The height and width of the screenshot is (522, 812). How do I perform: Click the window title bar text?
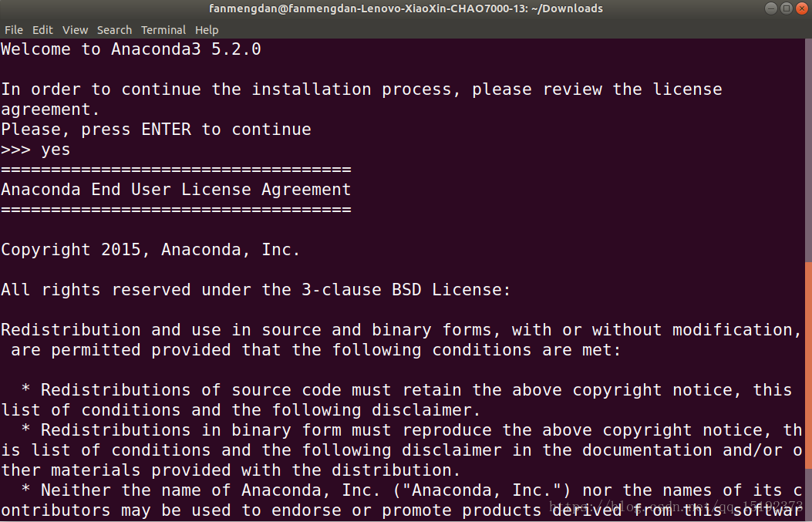coord(406,8)
